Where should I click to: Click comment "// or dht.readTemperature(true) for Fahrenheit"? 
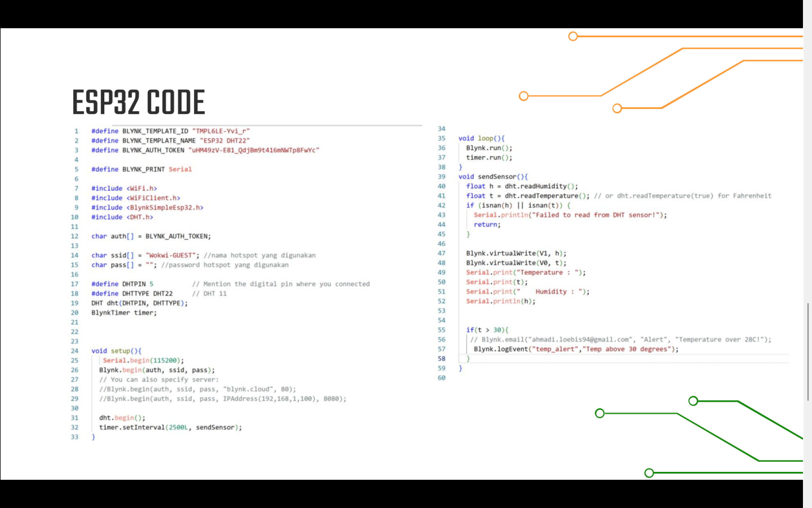683,196
